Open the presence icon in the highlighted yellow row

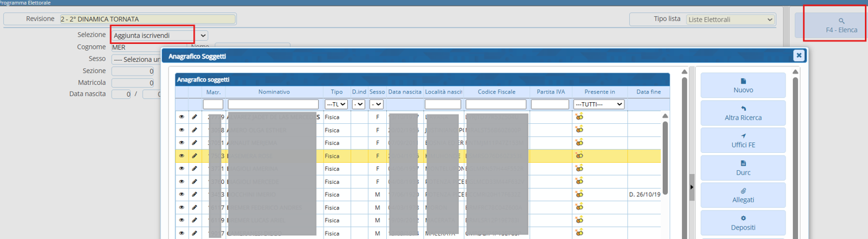click(x=579, y=155)
